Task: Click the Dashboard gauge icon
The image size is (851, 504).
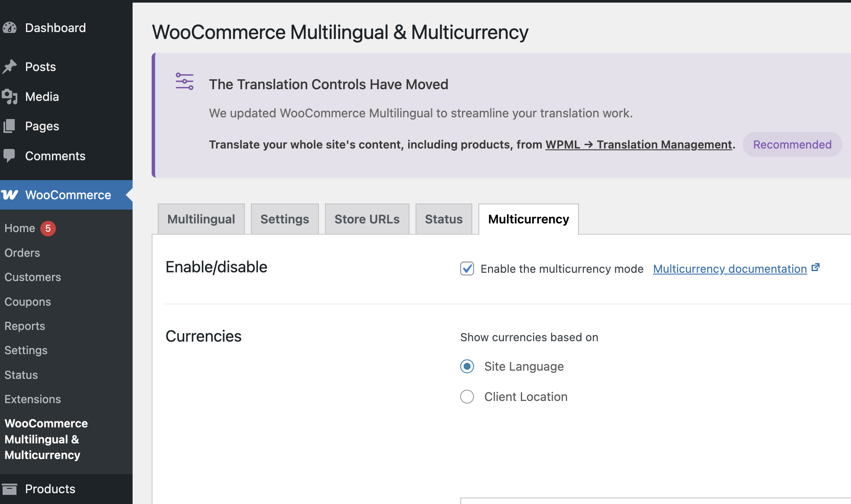Action: click(x=10, y=28)
